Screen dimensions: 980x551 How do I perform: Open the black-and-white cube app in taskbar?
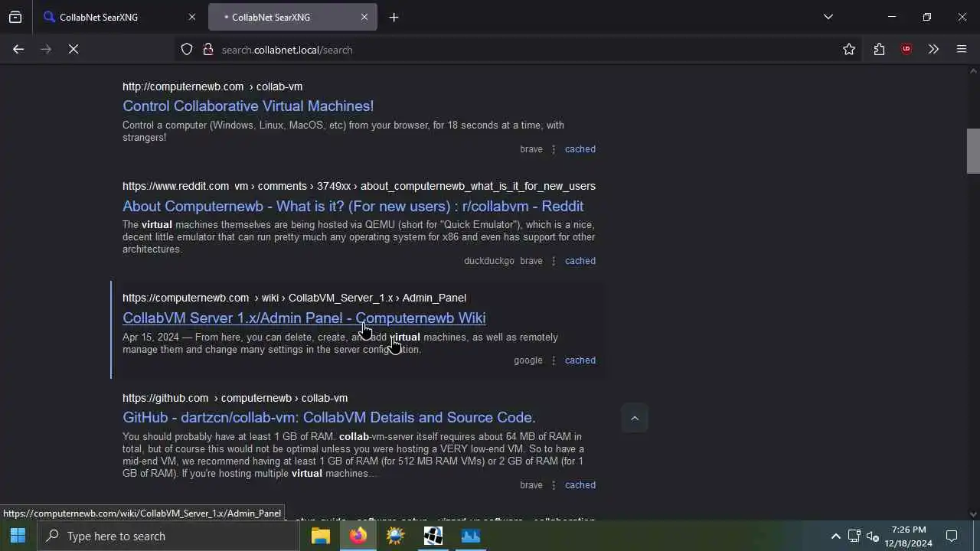(433, 536)
